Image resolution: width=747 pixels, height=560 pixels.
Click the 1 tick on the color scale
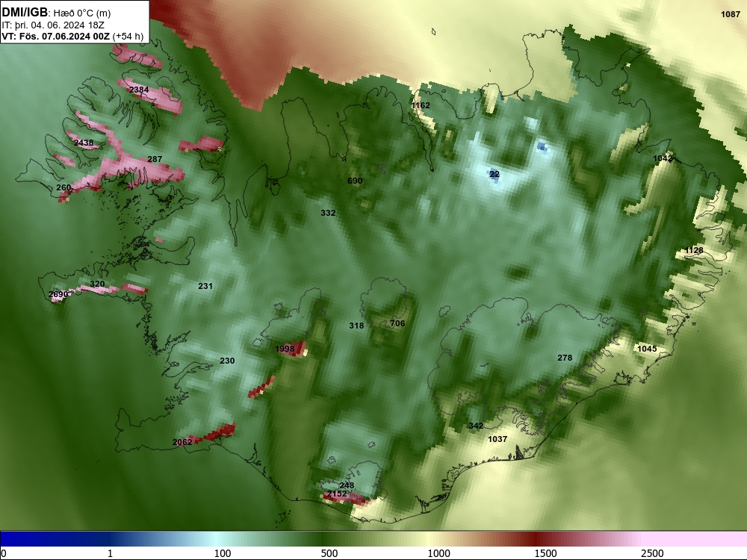click(110, 553)
